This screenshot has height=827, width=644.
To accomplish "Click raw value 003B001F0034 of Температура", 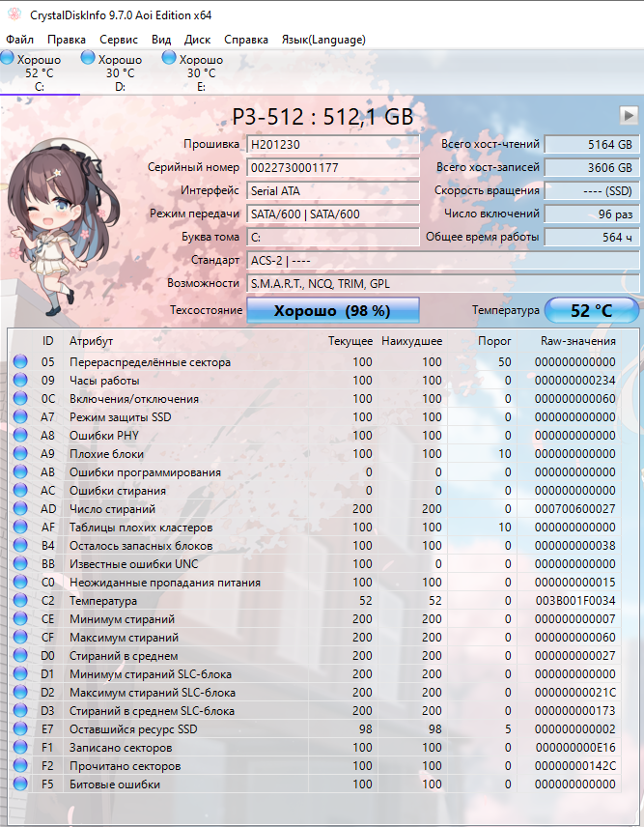I will click(x=574, y=601).
